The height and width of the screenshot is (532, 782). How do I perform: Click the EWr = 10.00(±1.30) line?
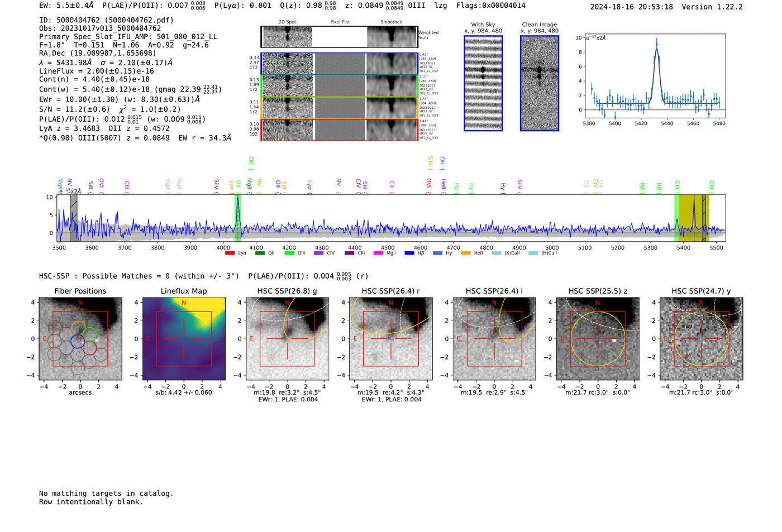pos(120,99)
